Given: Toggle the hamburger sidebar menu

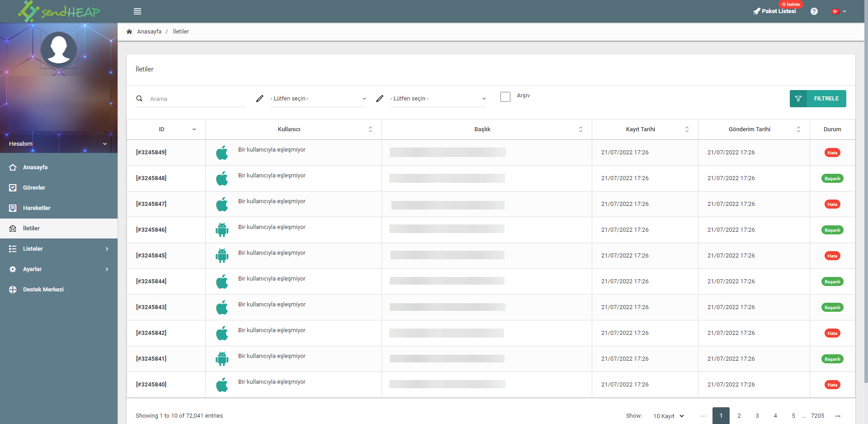Looking at the screenshot, I should coord(137,11).
